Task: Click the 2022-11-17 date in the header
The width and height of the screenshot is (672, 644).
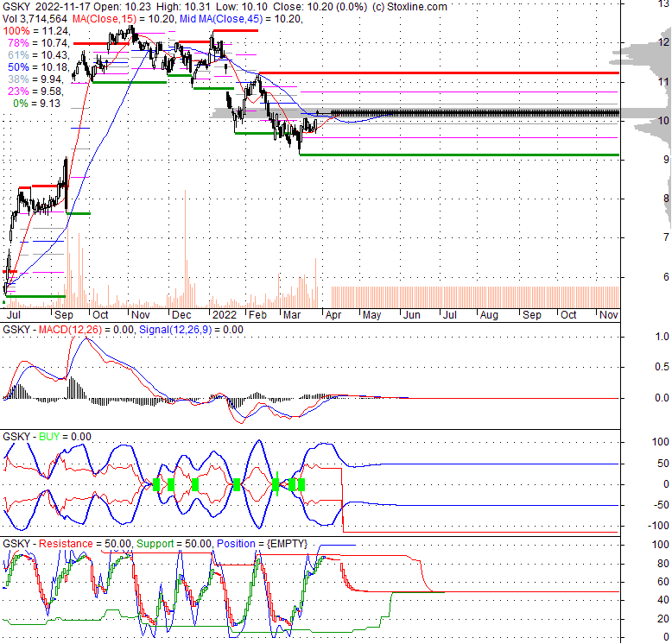Action: coord(62,7)
